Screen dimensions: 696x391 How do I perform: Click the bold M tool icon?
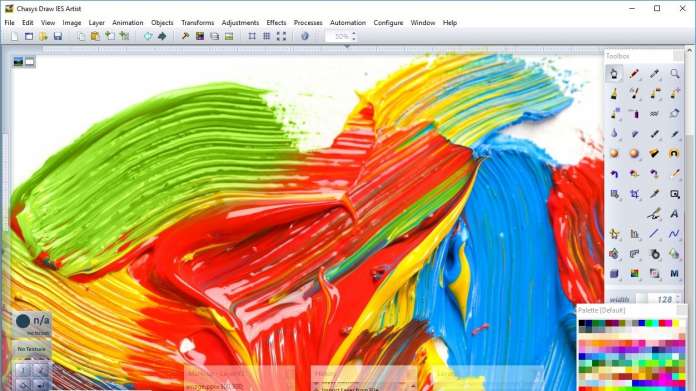[x=674, y=273]
